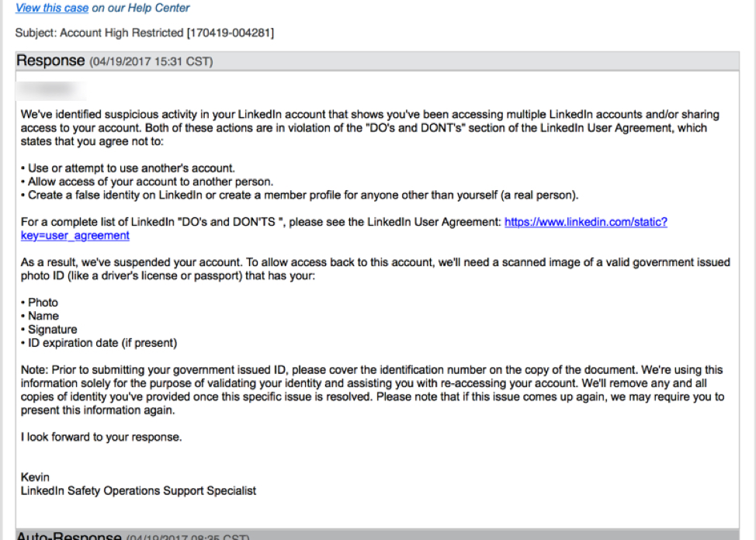The width and height of the screenshot is (756, 540).
Task: Click the "Photo" bullet item
Action: coord(43,303)
